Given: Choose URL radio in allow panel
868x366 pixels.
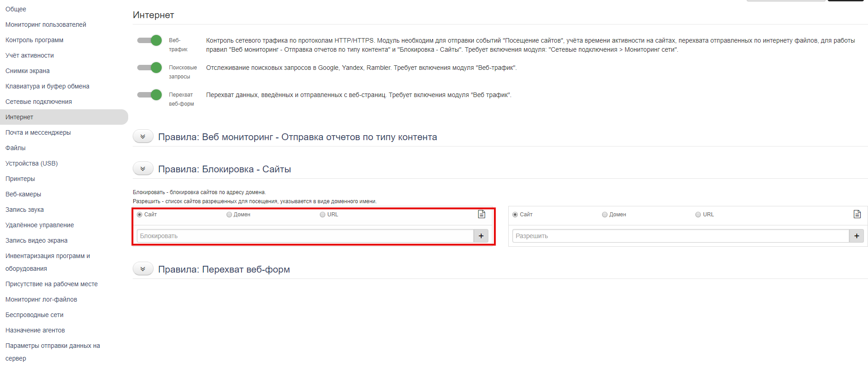Looking at the screenshot, I should click(698, 215).
